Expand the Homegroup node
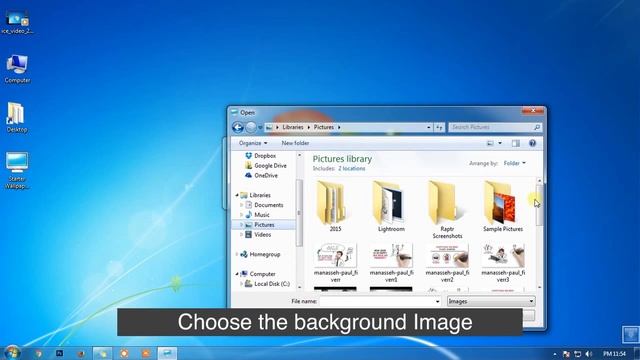 tap(237, 254)
